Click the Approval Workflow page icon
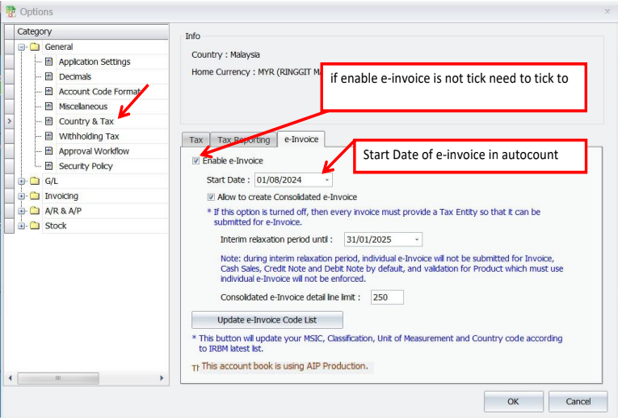This screenshot has width=618, height=418. point(49,151)
